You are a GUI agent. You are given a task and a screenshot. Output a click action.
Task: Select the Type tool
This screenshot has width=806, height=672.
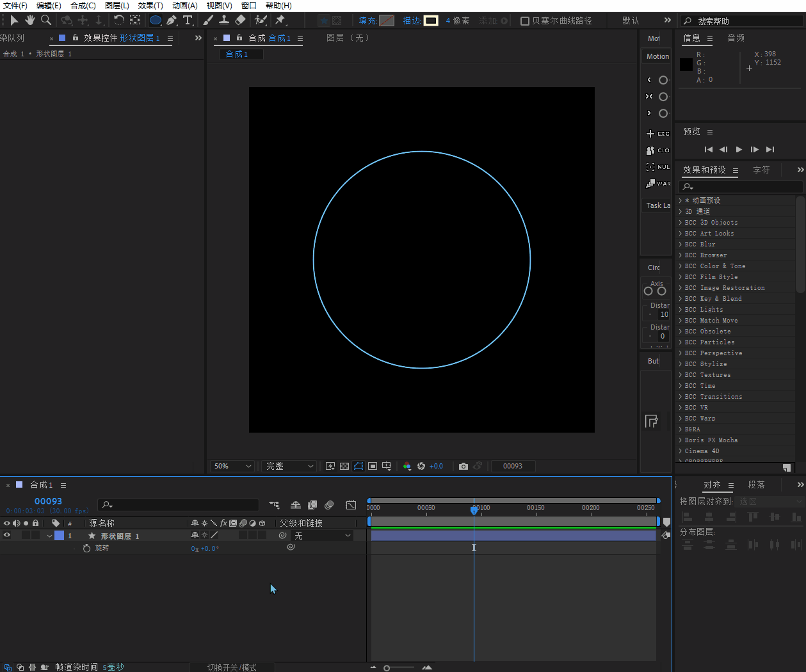pyautogui.click(x=188, y=20)
